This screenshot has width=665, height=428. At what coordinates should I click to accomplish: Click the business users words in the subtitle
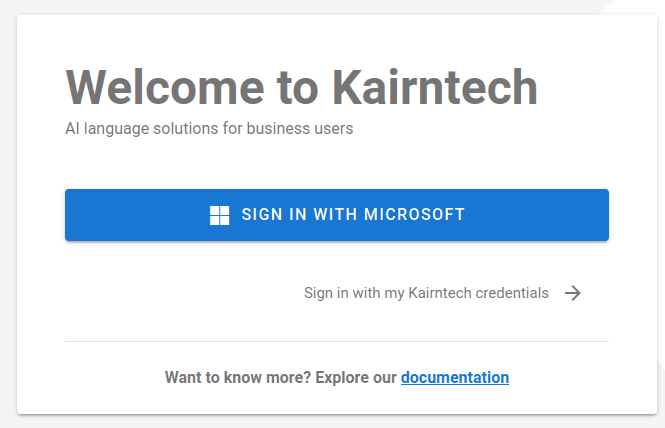[300, 129]
